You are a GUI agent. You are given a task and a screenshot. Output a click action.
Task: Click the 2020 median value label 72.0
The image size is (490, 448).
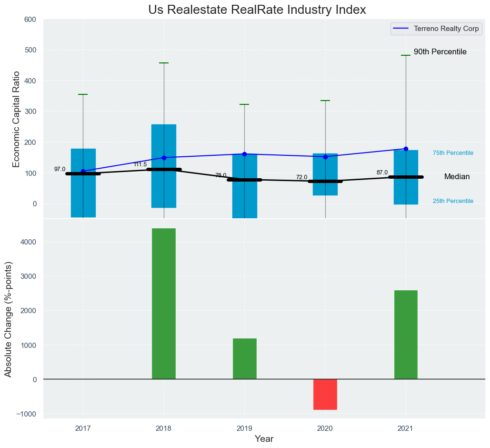[301, 177]
